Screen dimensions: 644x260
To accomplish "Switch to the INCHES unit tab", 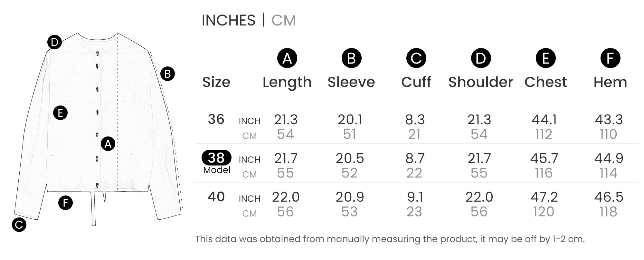I will point(228,20).
